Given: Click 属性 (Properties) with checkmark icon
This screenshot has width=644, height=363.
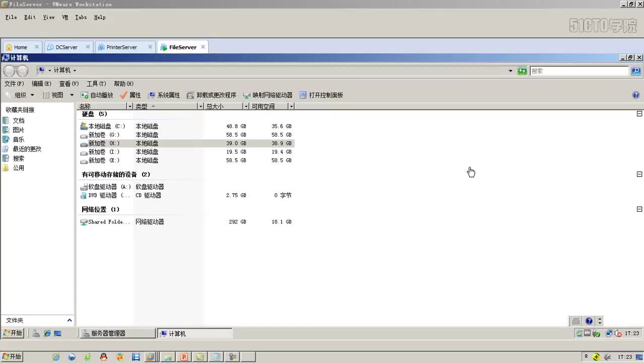Looking at the screenshot, I should 131,95.
